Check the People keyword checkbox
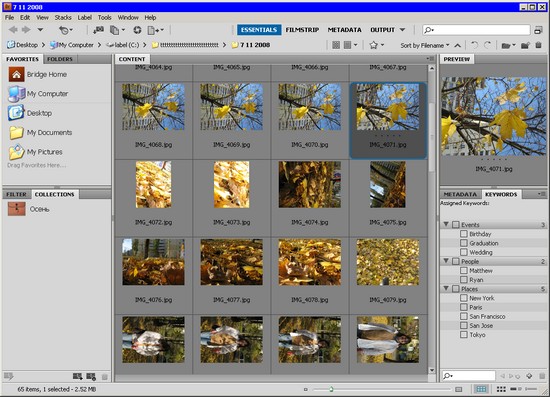 tap(456, 261)
